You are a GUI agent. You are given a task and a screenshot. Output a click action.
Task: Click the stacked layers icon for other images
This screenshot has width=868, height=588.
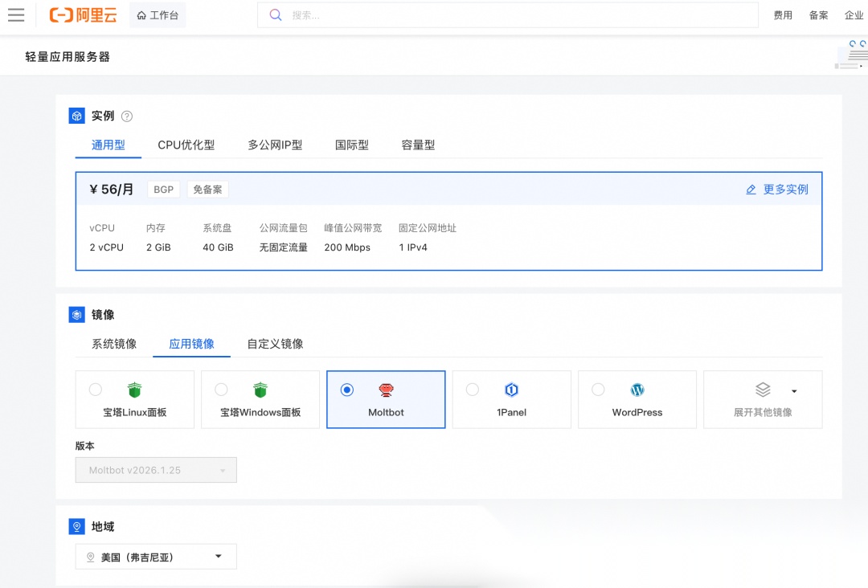click(x=763, y=390)
